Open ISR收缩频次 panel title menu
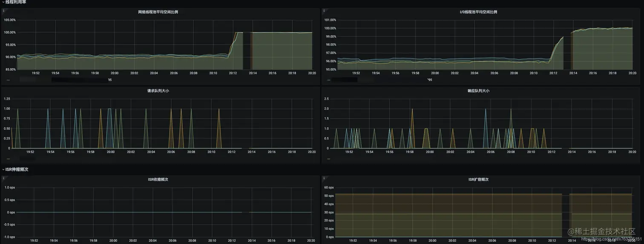 click(x=158, y=180)
